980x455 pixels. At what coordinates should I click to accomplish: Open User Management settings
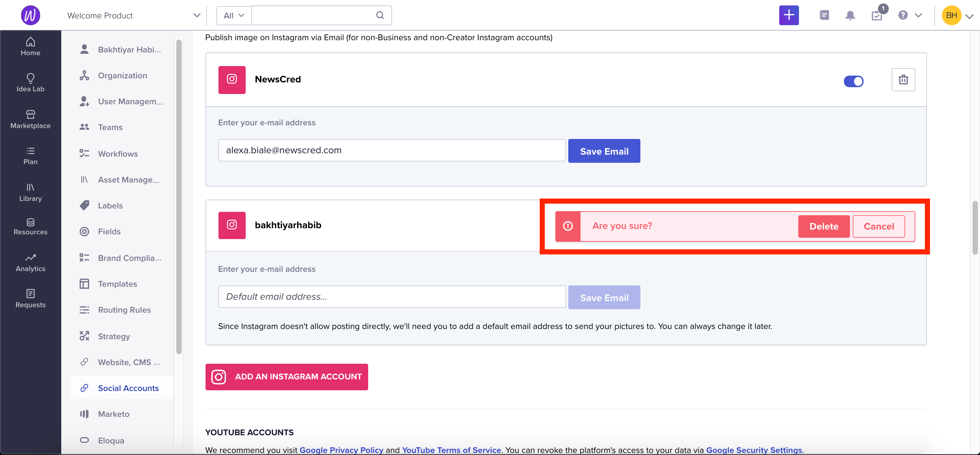pos(122,101)
